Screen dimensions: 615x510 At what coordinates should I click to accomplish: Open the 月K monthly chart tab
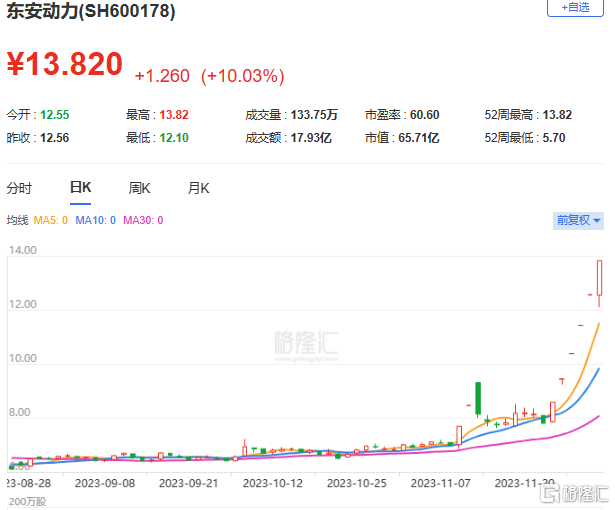(198, 188)
